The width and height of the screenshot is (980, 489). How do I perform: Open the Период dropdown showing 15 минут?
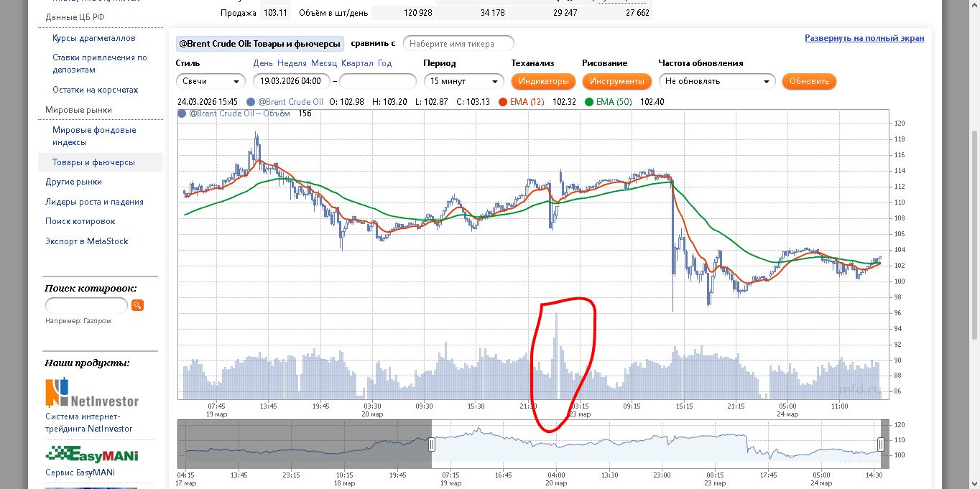(464, 81)
